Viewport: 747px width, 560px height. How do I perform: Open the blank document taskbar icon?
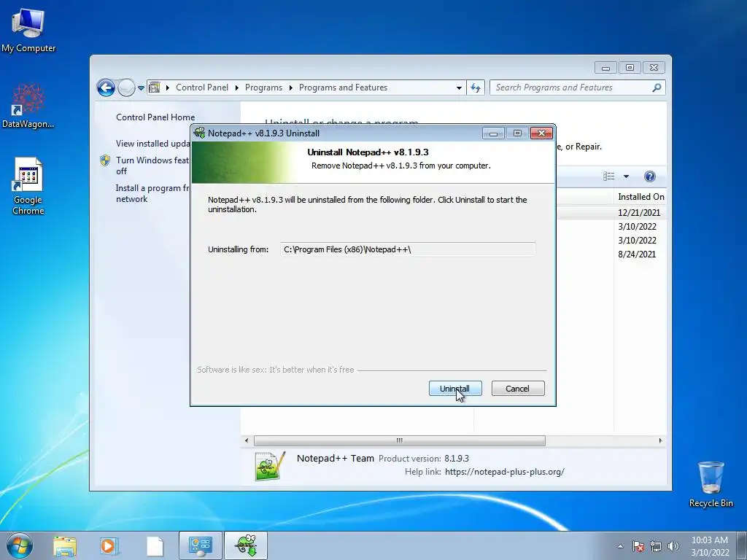[155, 545]
